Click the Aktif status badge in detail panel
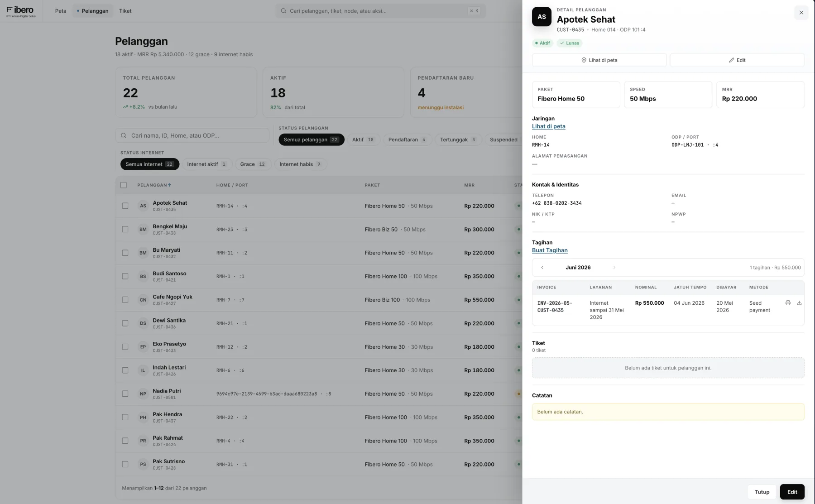Viewport: 815px width, 504px height. click(x=542, y=43)
